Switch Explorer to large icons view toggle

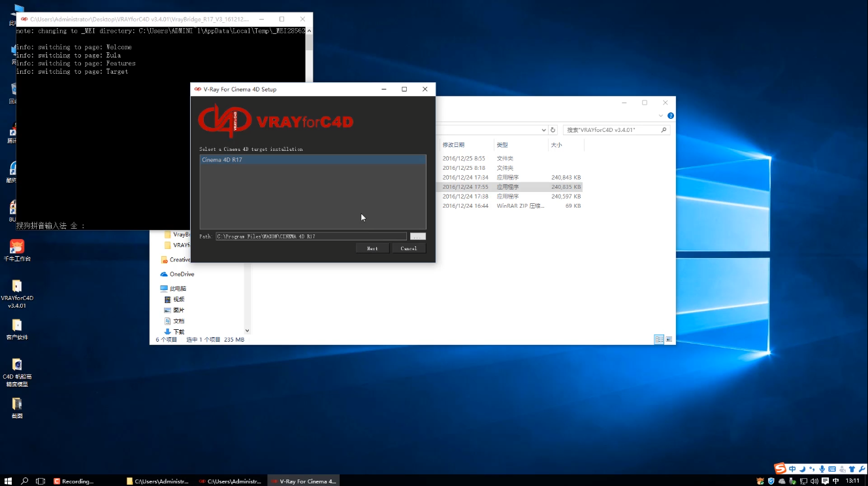(669, 340)
